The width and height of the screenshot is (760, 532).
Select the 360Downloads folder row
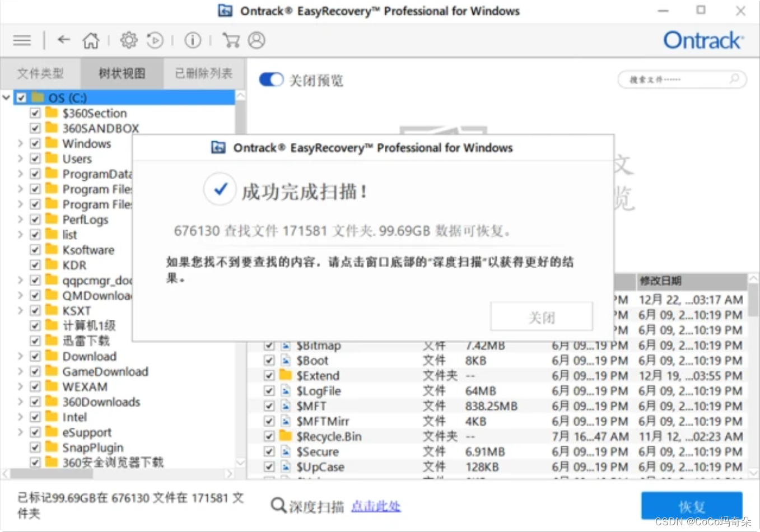click(101, 402)
